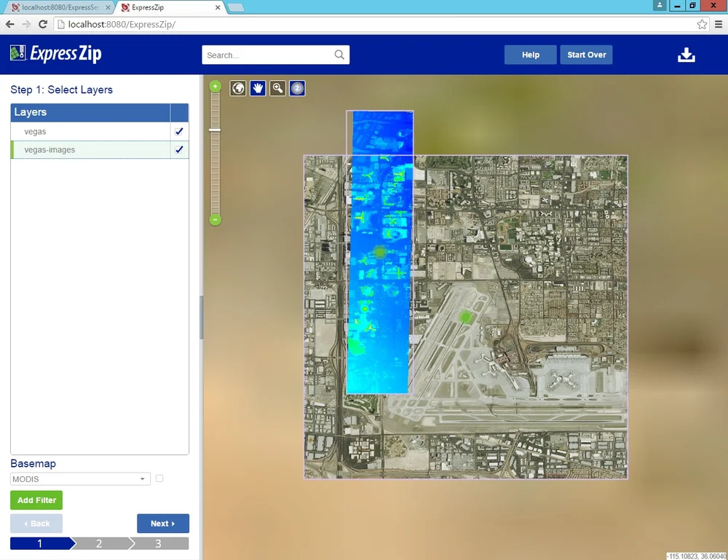Click the circled '2' map tool

[297, 87]
